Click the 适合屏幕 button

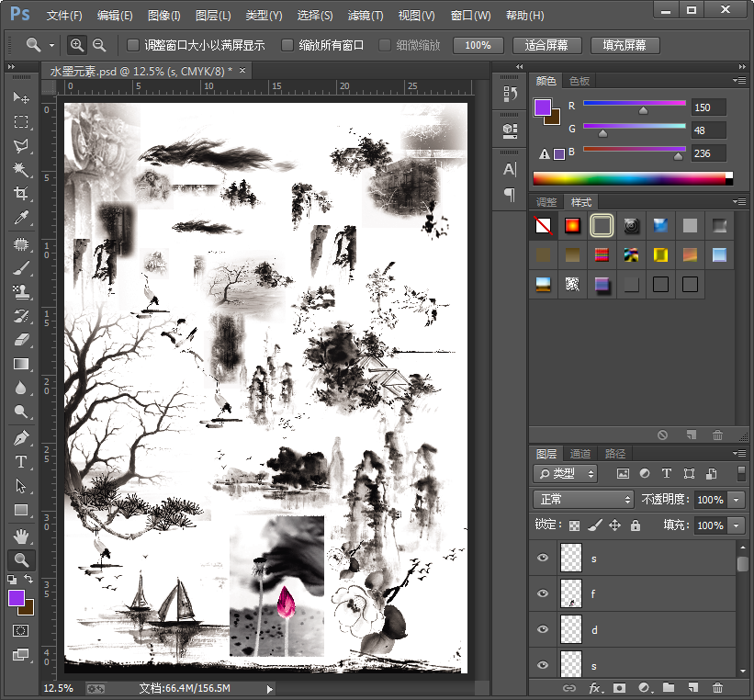pos(546,45)
